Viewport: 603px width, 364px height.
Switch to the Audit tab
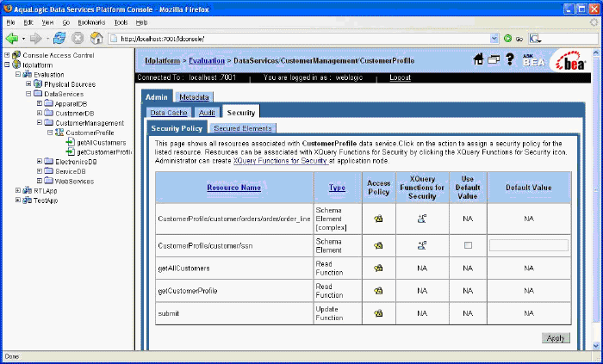pyautogui.click(x=207, y=113)
